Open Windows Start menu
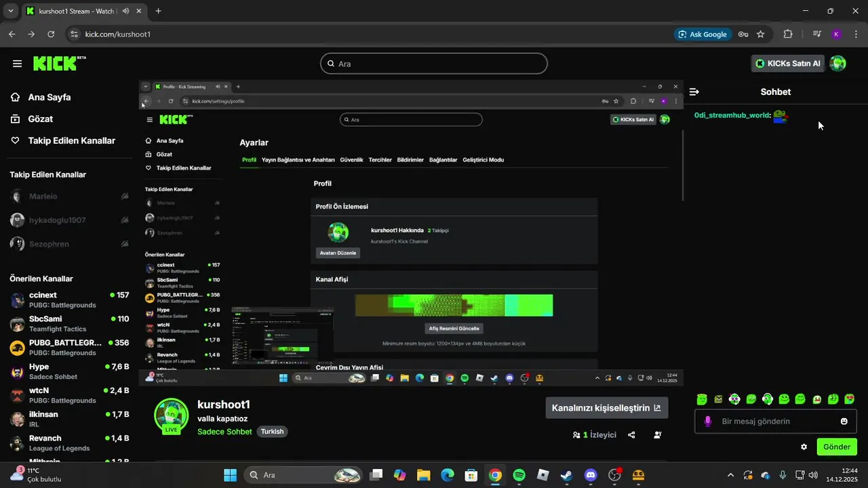 click(x=231, y=475)
